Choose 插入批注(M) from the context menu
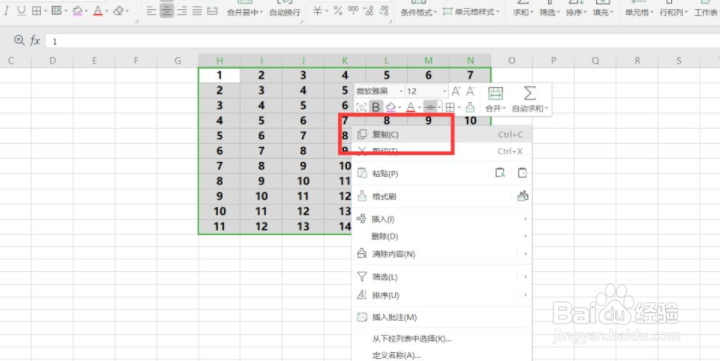This screenshot has width=720, height=361. point(441,317)
